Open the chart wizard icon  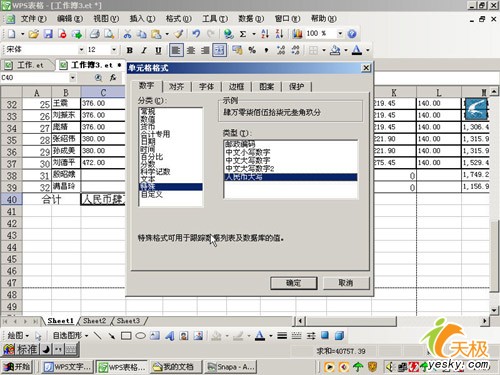297,34
